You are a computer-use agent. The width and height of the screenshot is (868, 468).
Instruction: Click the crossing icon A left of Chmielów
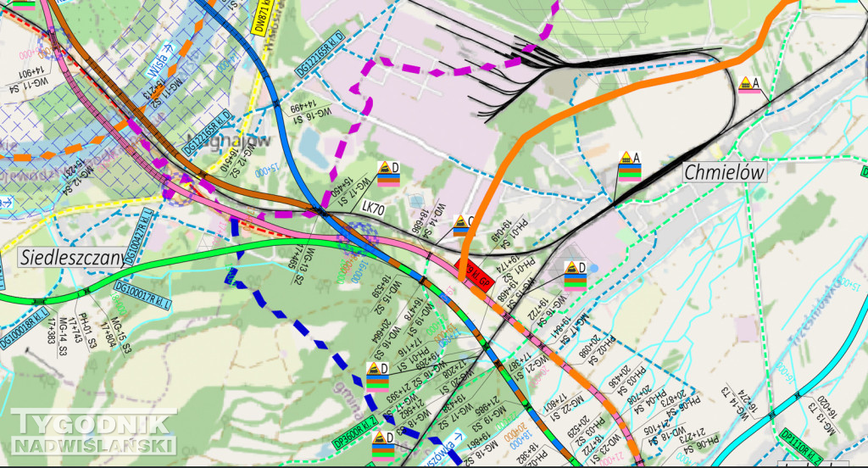click(628, 167)
